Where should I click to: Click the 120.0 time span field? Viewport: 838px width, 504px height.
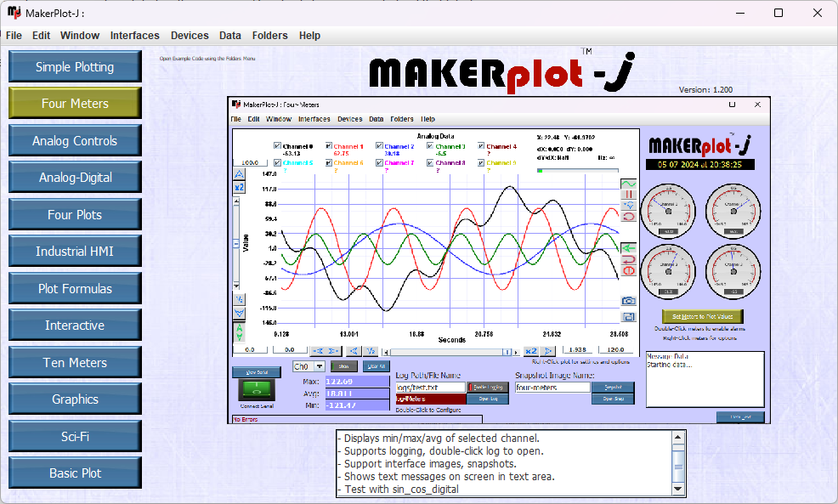pos(615,349)
